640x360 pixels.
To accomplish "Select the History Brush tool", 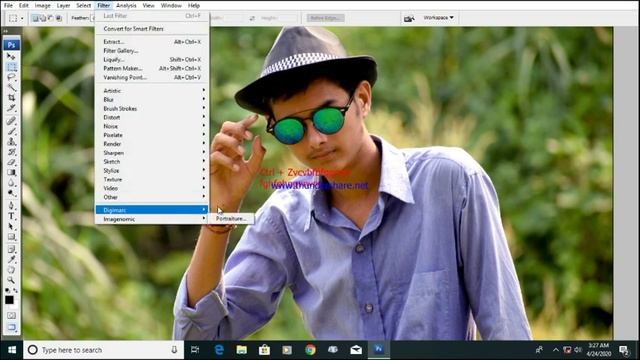I will coord(11,152).
